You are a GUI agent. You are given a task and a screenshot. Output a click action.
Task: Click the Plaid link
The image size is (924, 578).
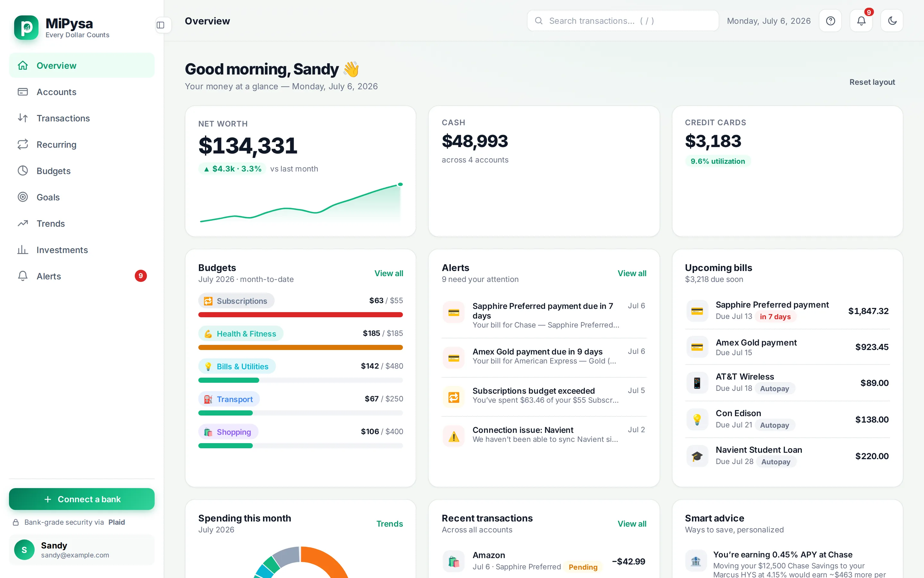point(116,522)
